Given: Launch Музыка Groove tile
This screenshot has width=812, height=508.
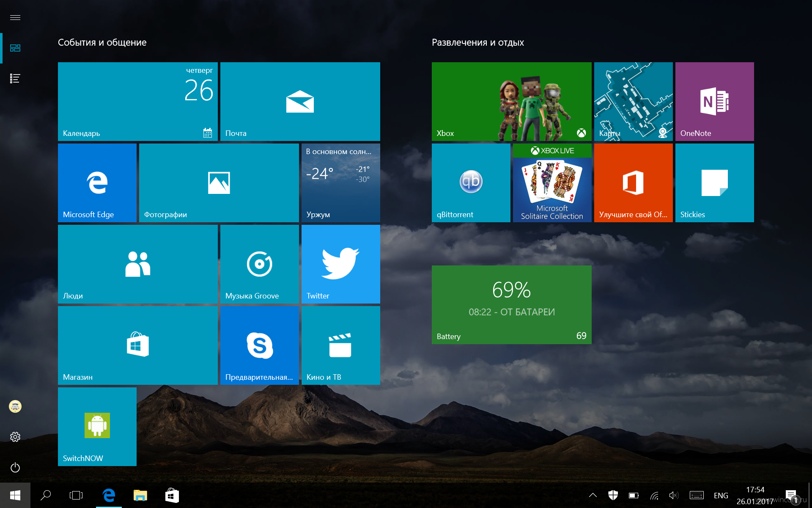Looking at the screenshot, I should [260, 264].
